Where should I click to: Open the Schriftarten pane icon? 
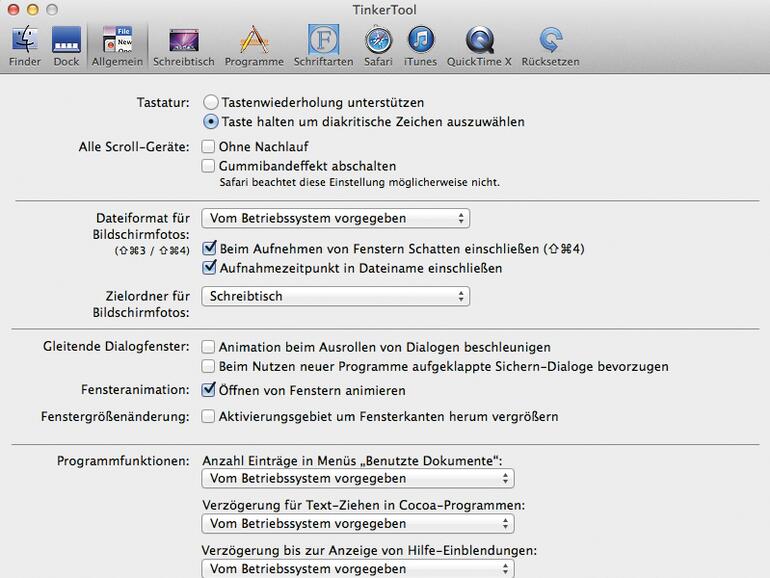pos(323,39)
